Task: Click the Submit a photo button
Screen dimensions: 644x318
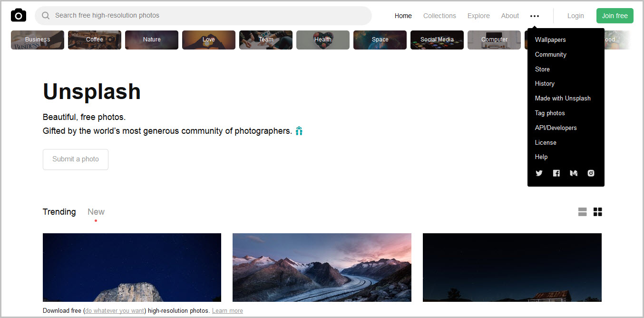Action: point(76,159)
